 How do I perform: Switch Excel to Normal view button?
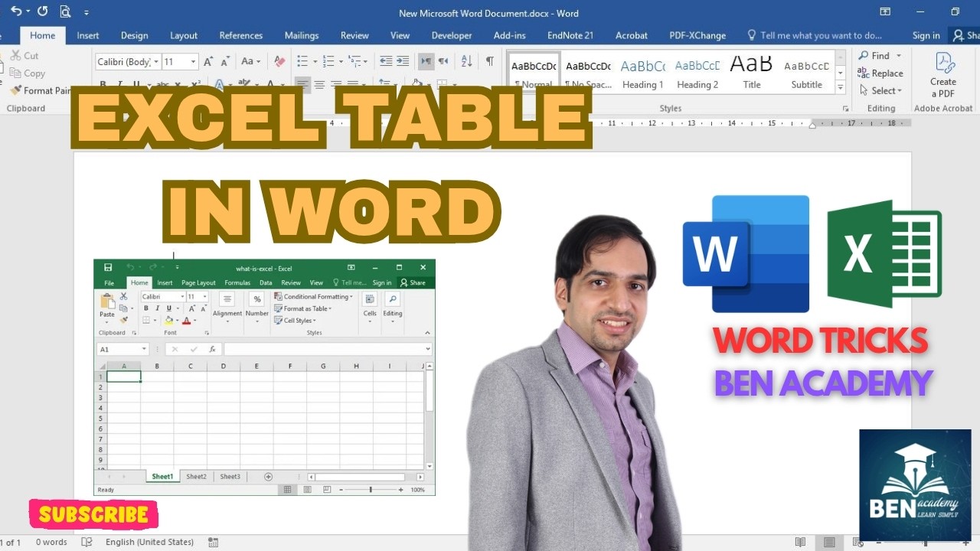[x=288, y=490]
